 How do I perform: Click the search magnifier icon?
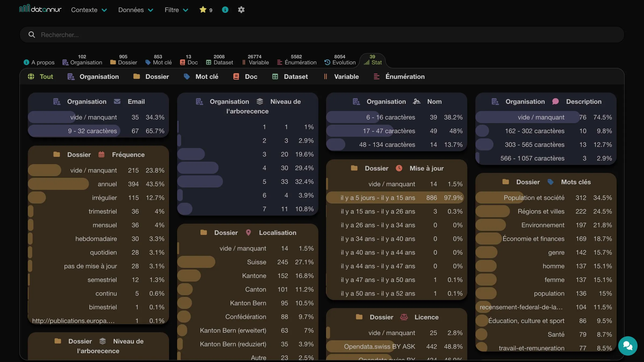coord(32,35)
